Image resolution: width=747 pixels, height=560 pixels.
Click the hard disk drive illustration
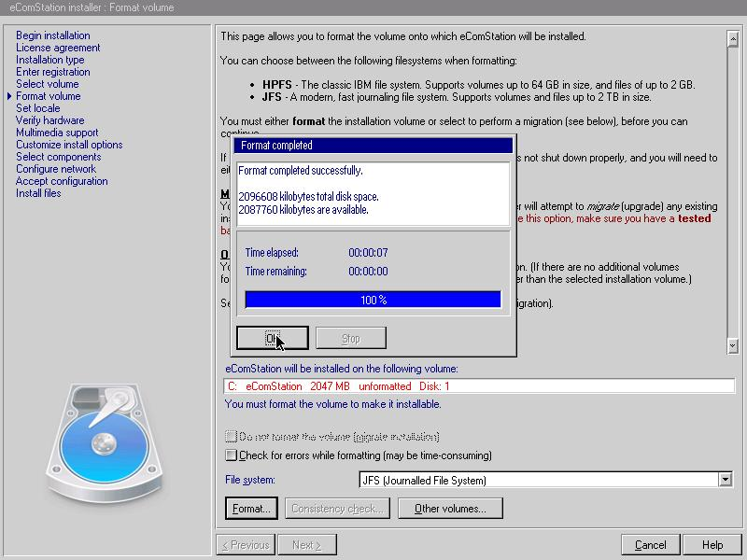pos(105,442)
